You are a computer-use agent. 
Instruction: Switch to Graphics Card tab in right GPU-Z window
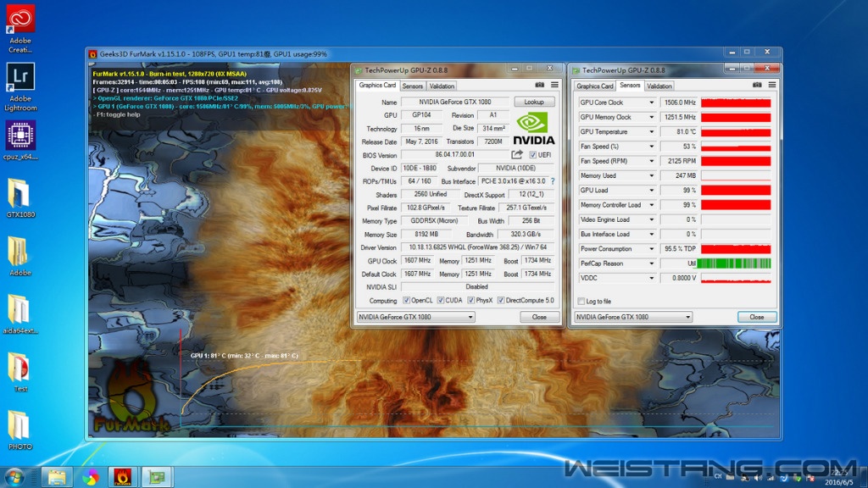[594, 86]
